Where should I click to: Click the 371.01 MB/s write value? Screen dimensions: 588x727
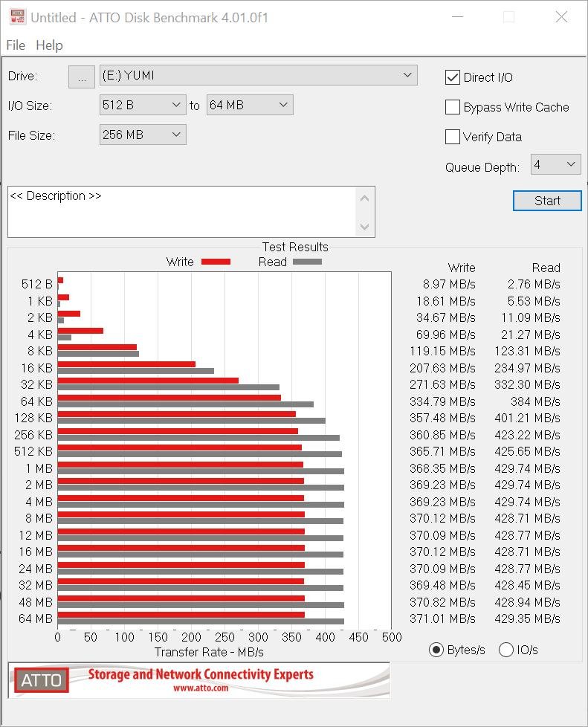coord(442,619)
